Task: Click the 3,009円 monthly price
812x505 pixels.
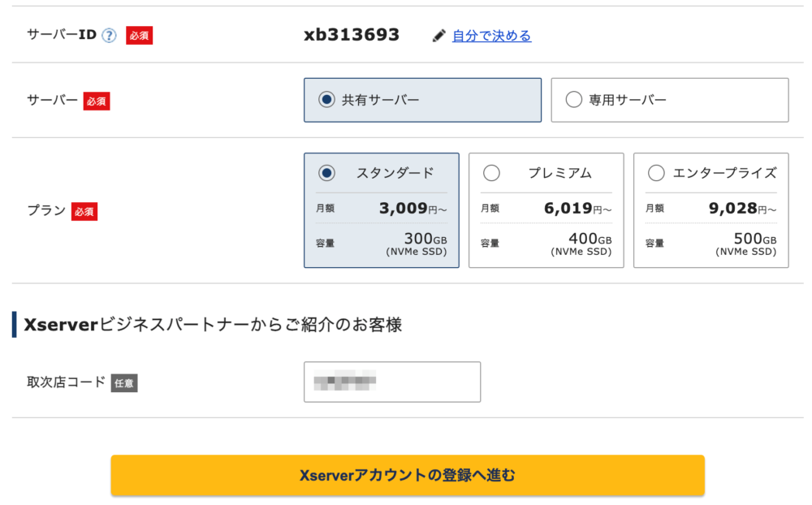Action: click(x=412, y=208)
